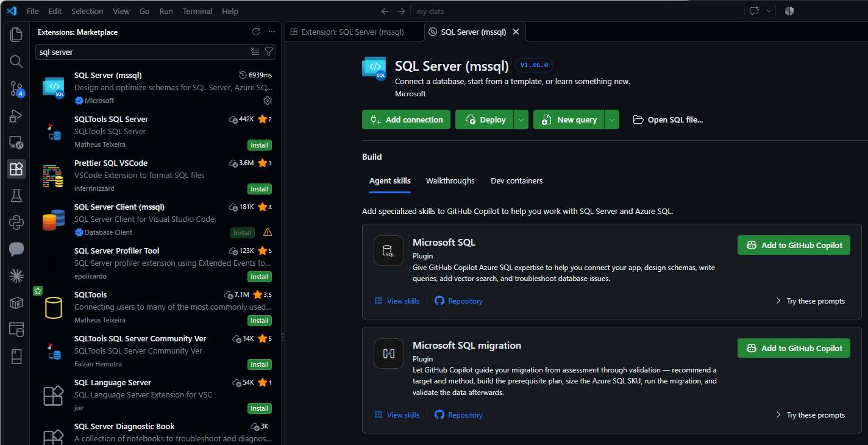
Task: Switch to the Agent skills tab
Action: click(390, 180)
